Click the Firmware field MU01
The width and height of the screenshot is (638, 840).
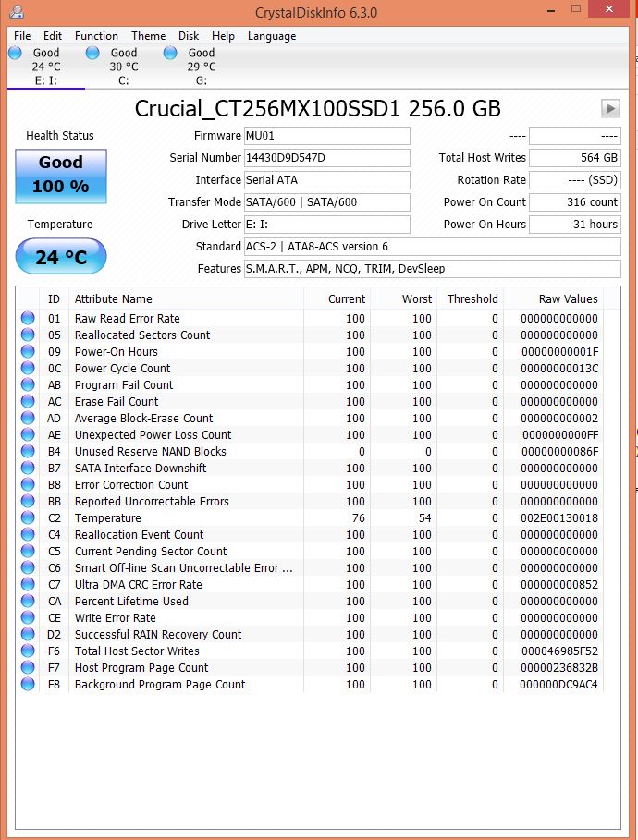point(327,136)
